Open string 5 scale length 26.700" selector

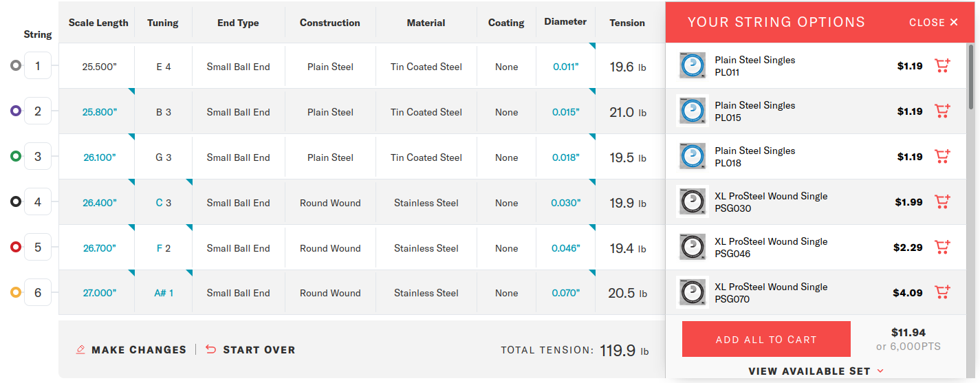[100, 248]
